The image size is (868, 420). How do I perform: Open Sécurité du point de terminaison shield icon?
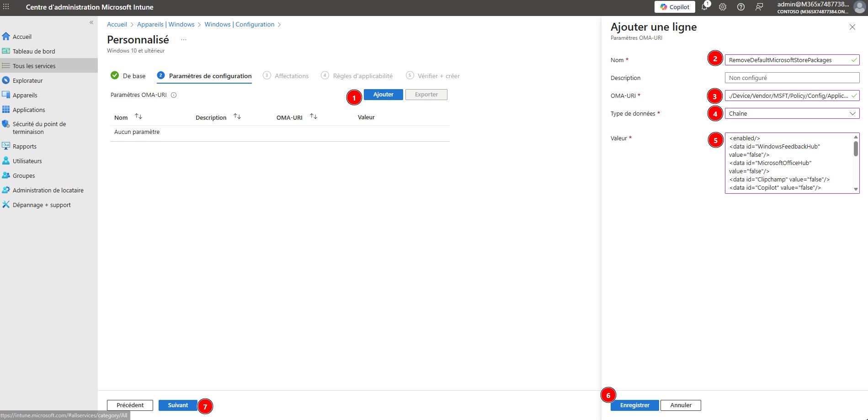(x=6, y=124)
